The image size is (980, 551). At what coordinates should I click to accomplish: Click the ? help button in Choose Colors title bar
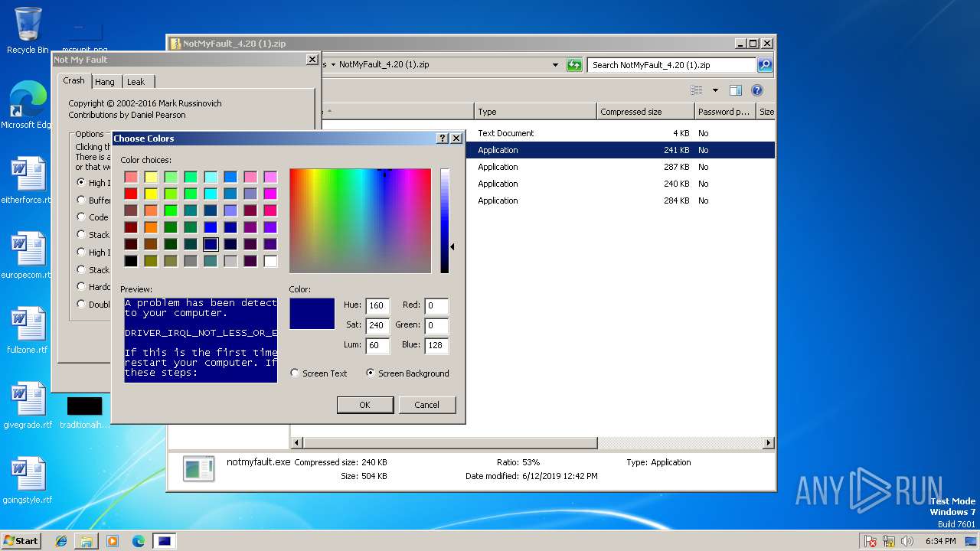(443, 139)
